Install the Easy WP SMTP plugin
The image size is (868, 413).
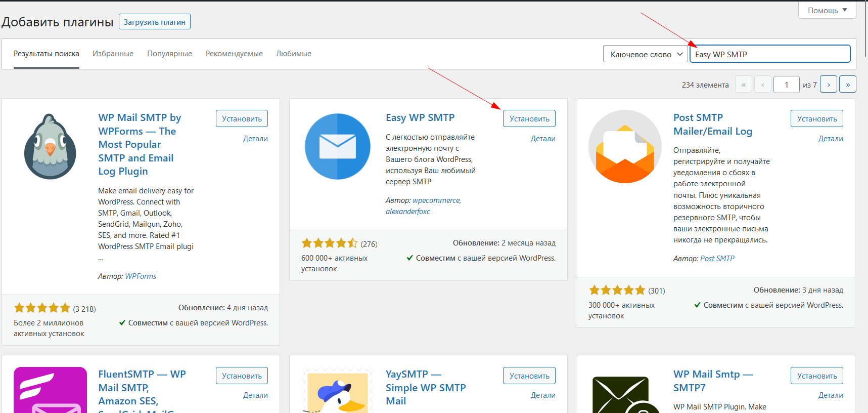coord(529,118)
